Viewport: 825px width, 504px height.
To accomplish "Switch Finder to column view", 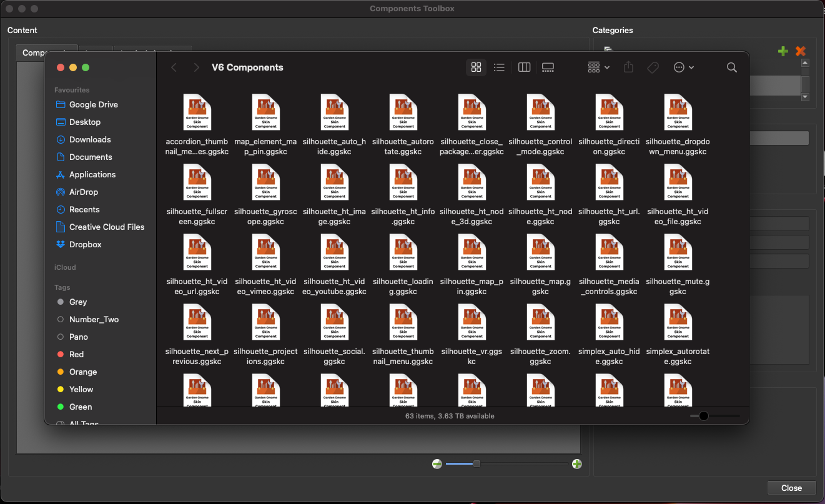I will (x=525, y=67).
